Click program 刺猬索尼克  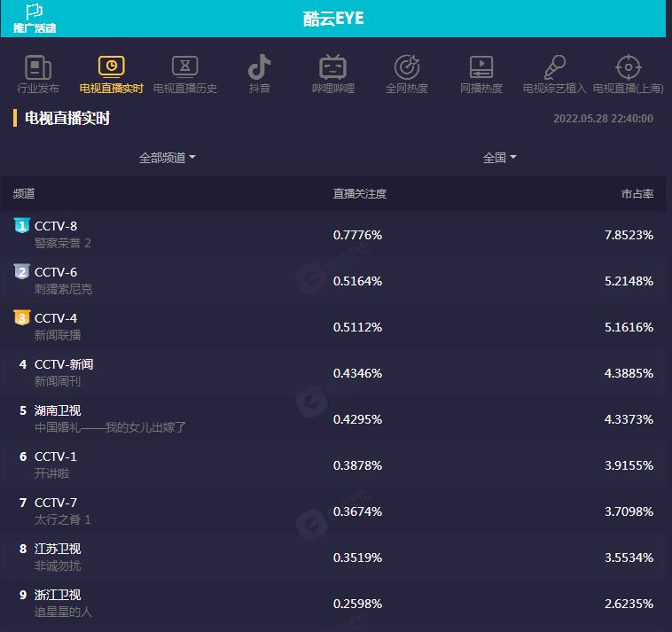[63, 289]
